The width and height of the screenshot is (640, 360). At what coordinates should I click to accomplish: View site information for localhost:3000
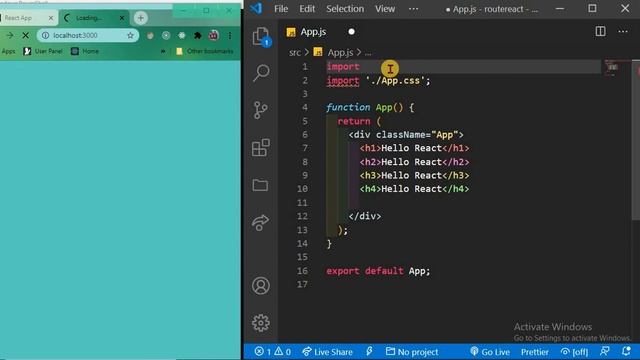45,36
